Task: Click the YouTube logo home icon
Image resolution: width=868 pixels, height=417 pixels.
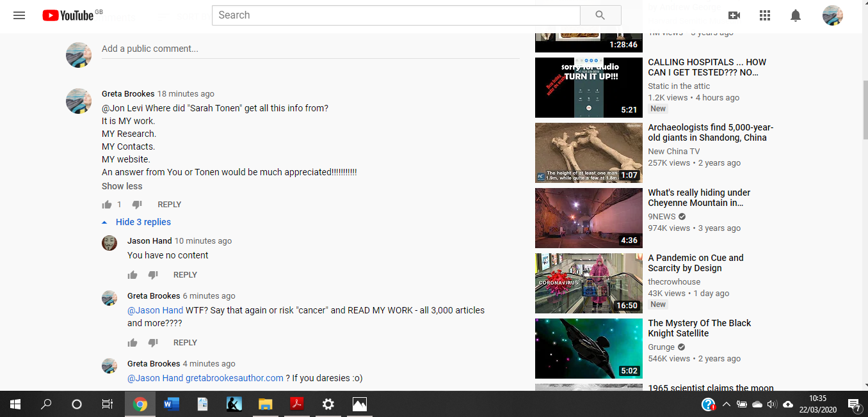Action: pos(68,15)
